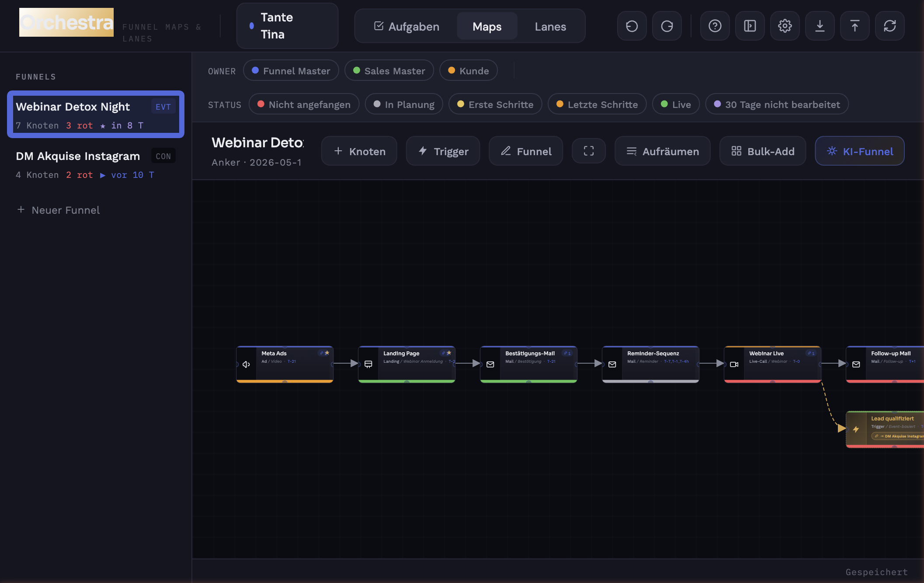The image size is (924, 583).
Task: Click the link badge on Webinar Live node
Action: click(811, 353)
